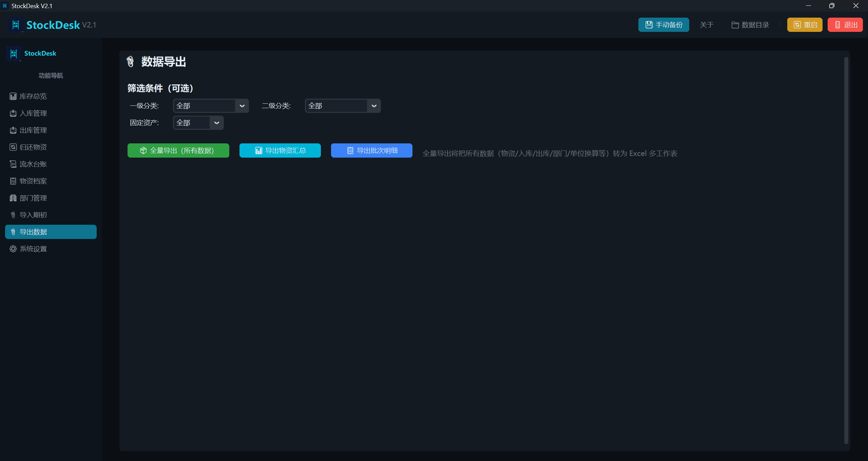This screenshot has width=868, height=461.
Task: Open 物资档案 archive icon
Action: click(13, 181)
